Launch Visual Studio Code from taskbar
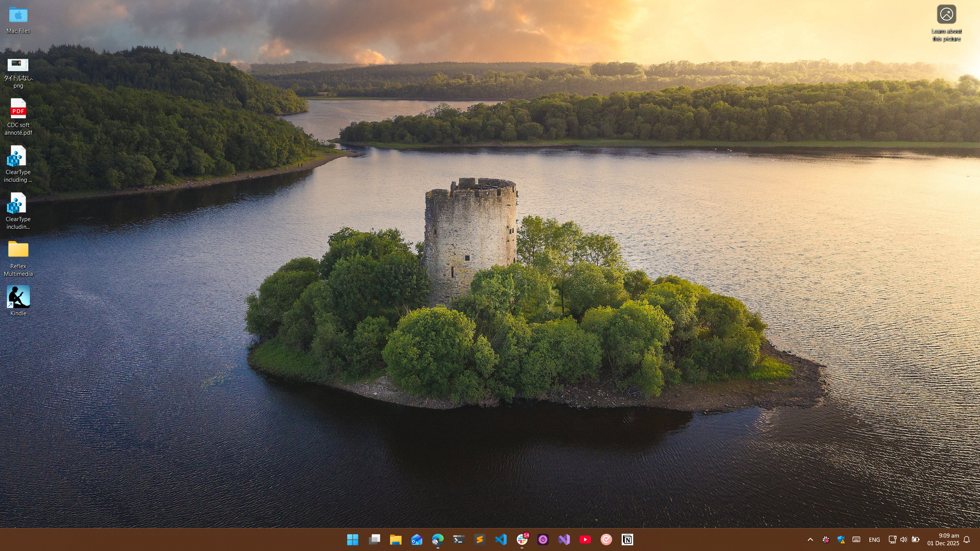The image size is (980, 551). click(501, 540)
